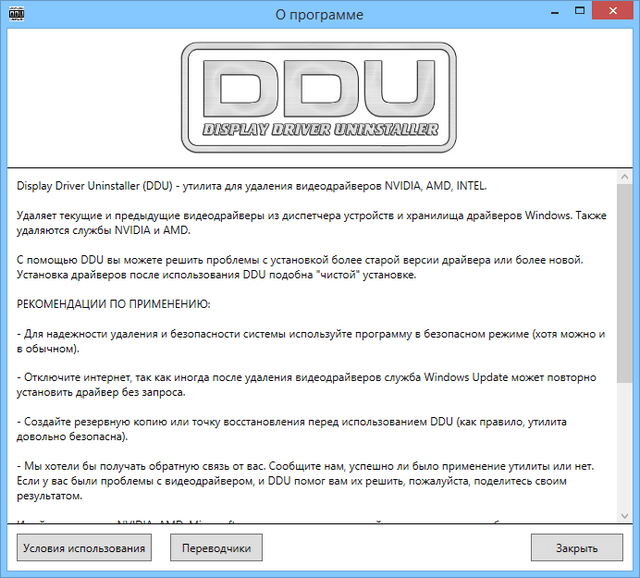Click the DDU app icon in title bar
The image size is (640, 578).
[x=16, y=14]
